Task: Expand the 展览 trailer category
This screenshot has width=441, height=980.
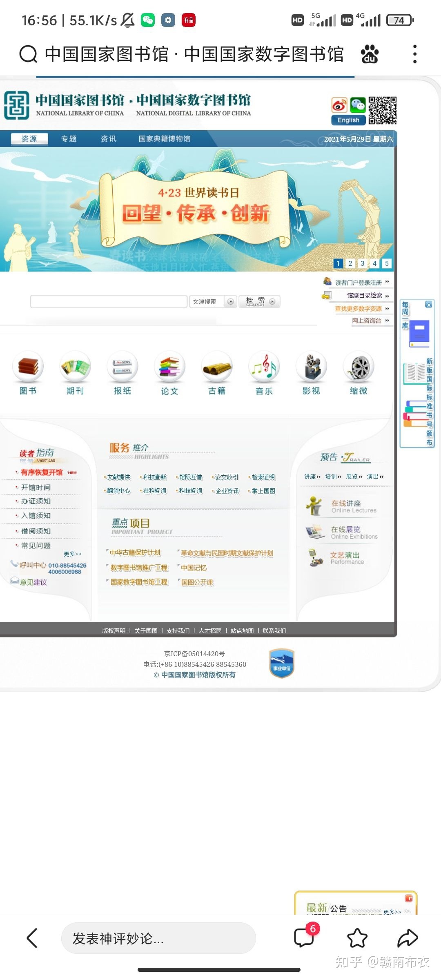Action: [354, 477]
